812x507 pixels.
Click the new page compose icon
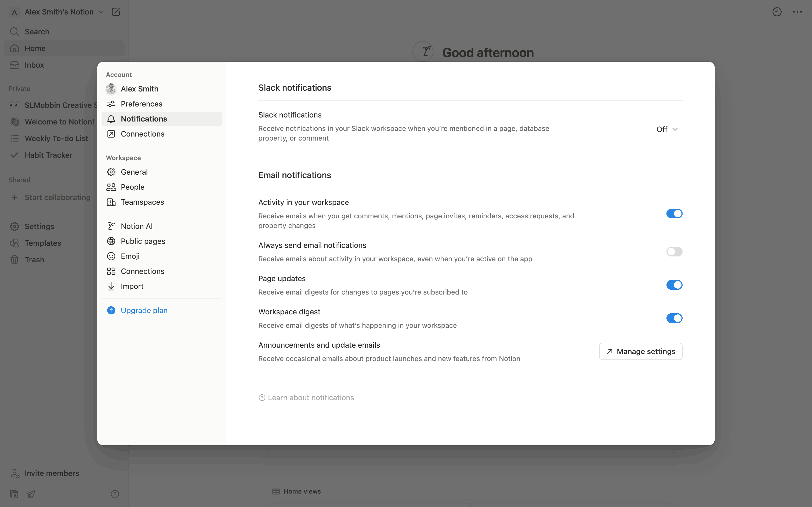[x=116, y=12]
